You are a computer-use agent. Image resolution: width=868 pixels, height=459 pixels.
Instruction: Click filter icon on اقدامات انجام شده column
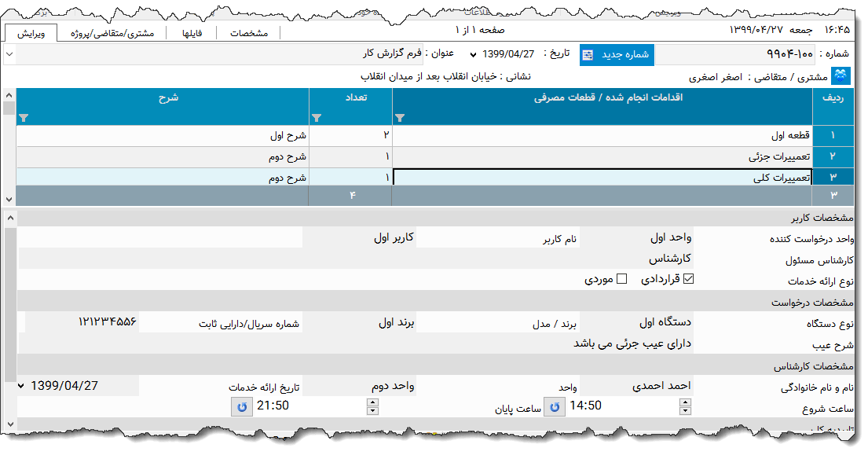401,118
